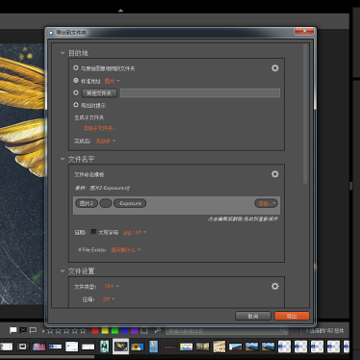360x360 pixels.
Task: Select the radio for same folder as original image
Action: click(x=76, y=68)
